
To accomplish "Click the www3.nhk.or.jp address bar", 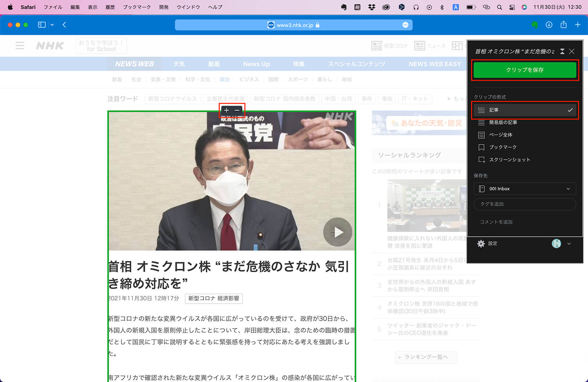I will click(x=294, y=25).
